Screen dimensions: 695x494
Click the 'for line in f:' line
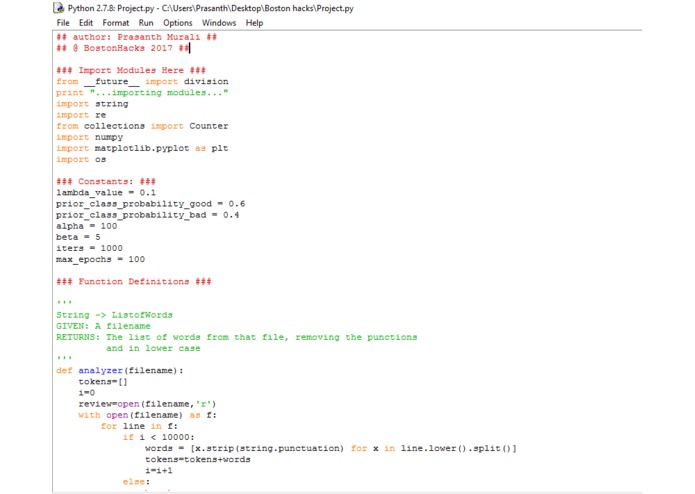pos(139,426)
